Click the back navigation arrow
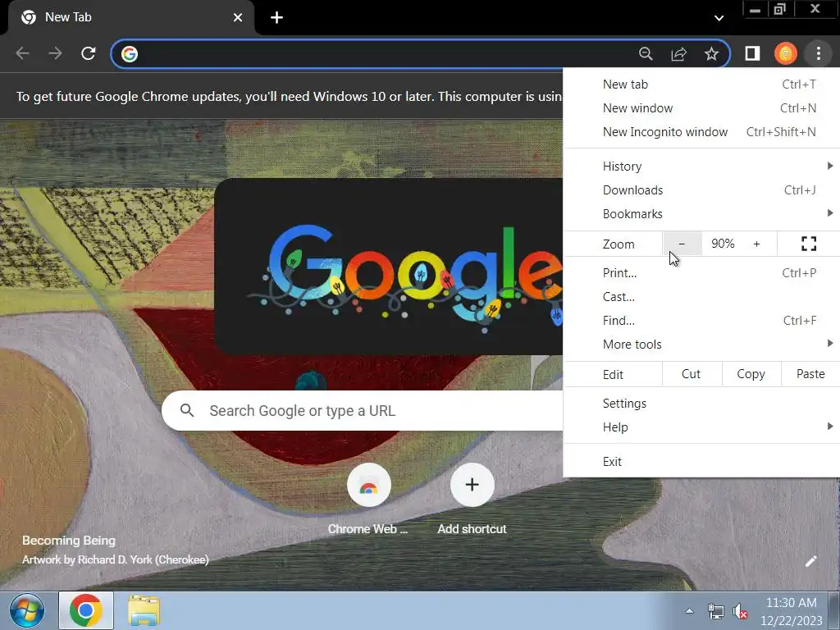Viewport: 840px width, 630px height. [x=22, y=53]
